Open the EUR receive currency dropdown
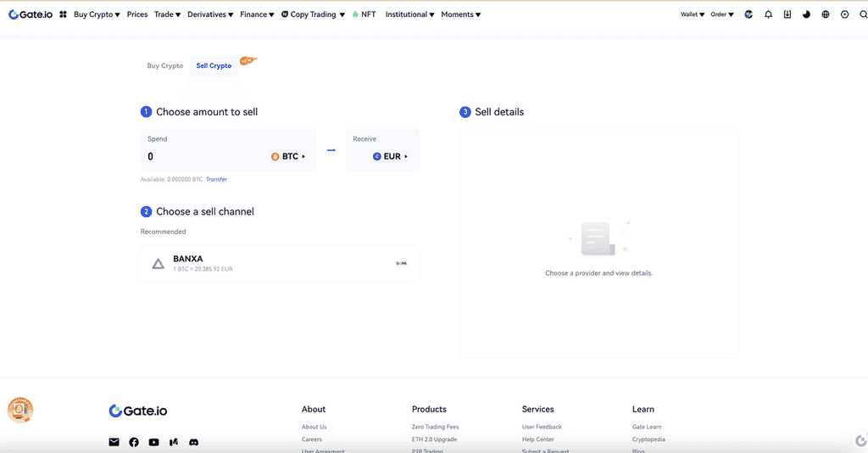The height and width of the screenshot is (453, 868). (391, 157)
